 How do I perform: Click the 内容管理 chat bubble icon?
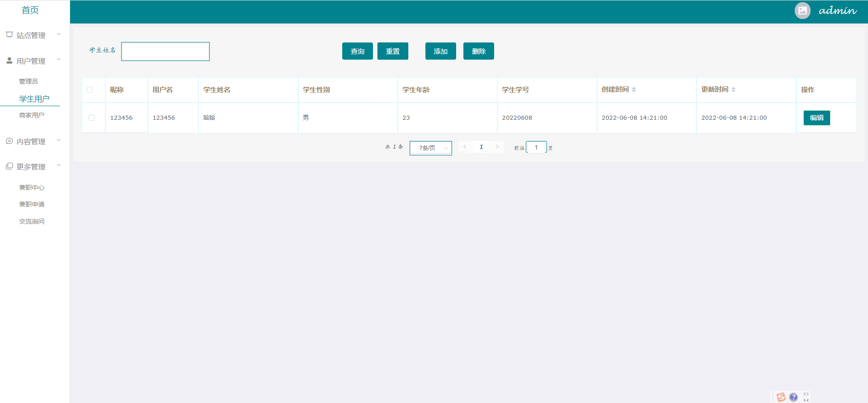(9, 141)
